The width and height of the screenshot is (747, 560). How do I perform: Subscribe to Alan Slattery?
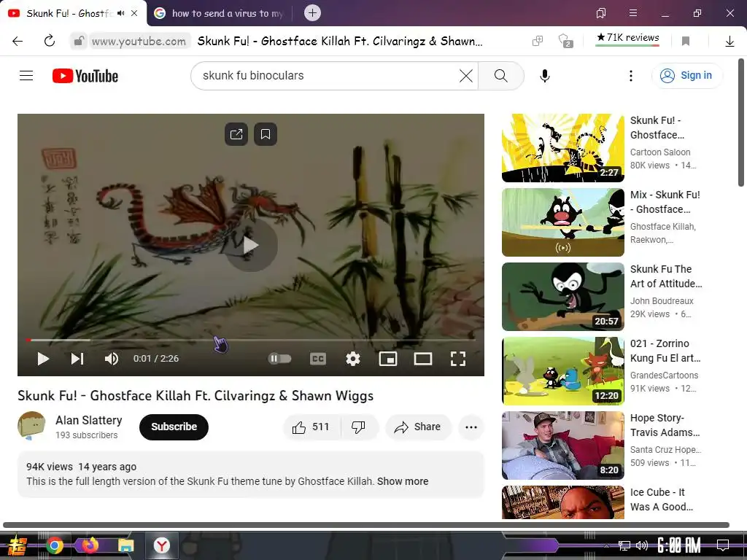pos(174,427)
